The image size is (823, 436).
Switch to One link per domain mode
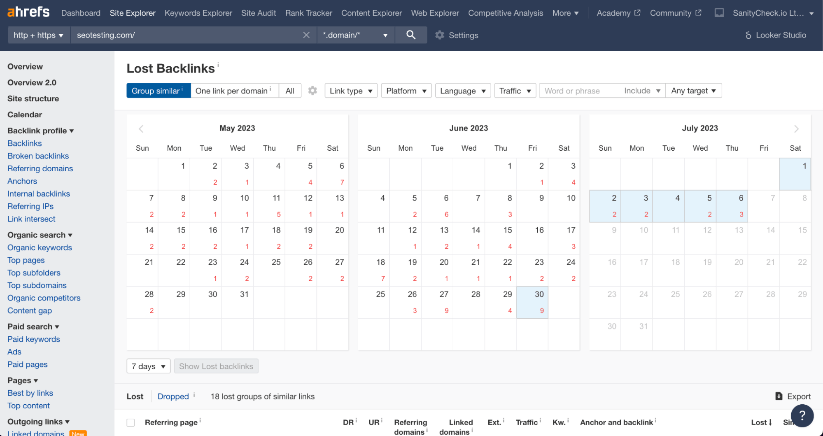(x=233, y=91)
